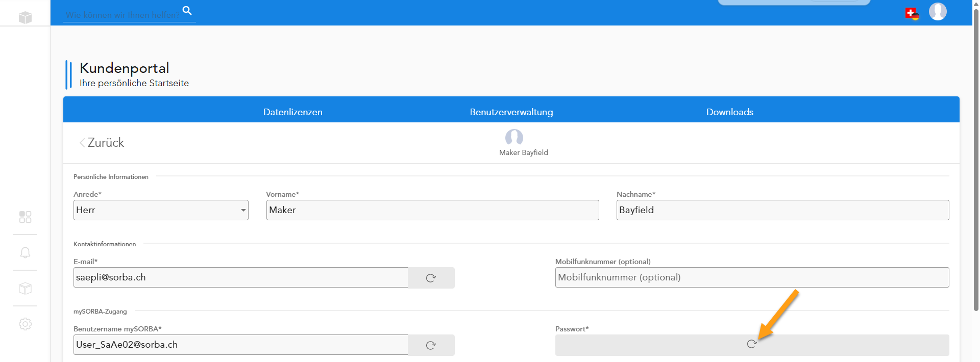The image size is (980, 362).
Task: Switch to the Downloads tab
Action: click(x=730, y=112)
